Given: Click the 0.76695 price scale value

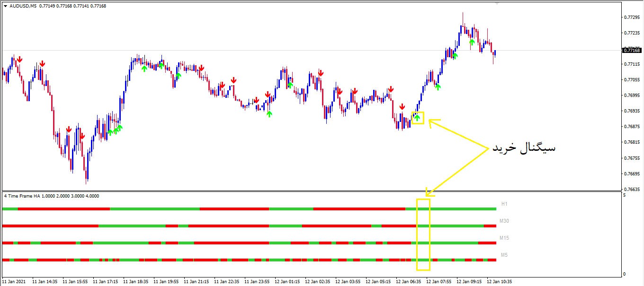Looking at the screenshot, I should click(x=633, y=173).
